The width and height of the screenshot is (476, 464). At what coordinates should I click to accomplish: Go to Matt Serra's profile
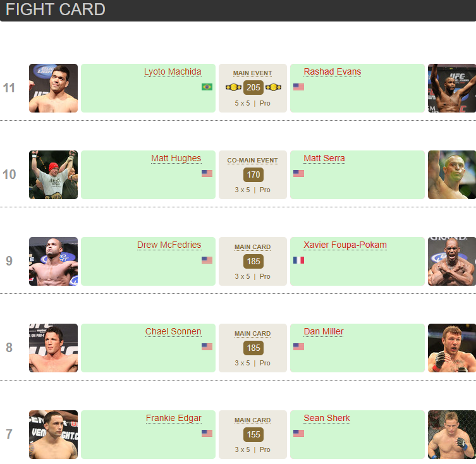click(324, 158)
